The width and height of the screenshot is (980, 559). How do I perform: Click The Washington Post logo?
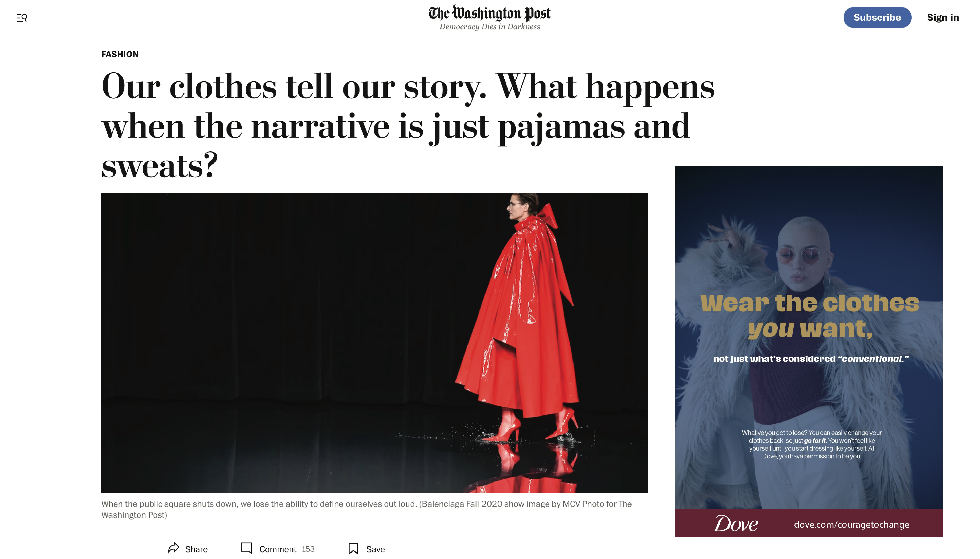tap(490, 13)
